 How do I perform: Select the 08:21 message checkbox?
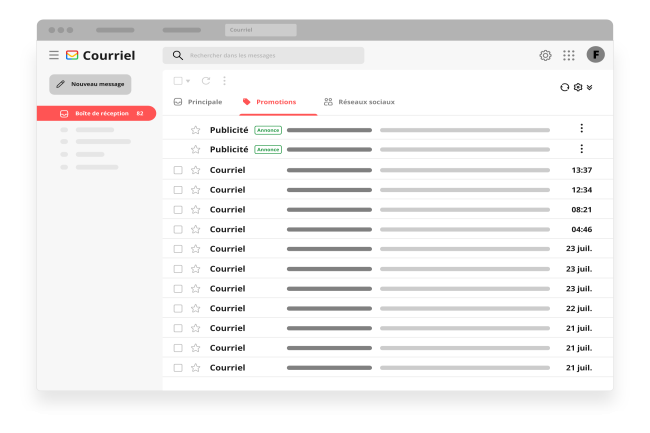(x=178, y=210)
